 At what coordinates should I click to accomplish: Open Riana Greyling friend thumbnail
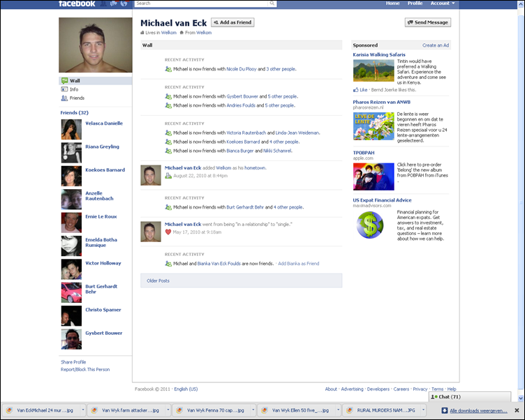tap(71, 153)
